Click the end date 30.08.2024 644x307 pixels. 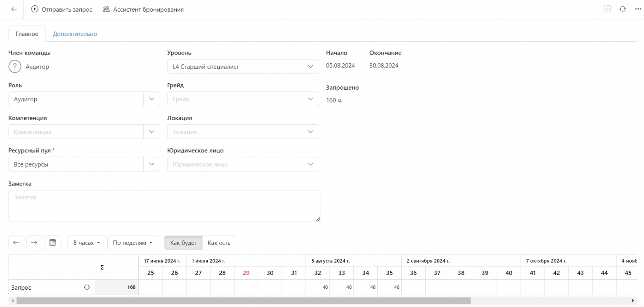384,65
